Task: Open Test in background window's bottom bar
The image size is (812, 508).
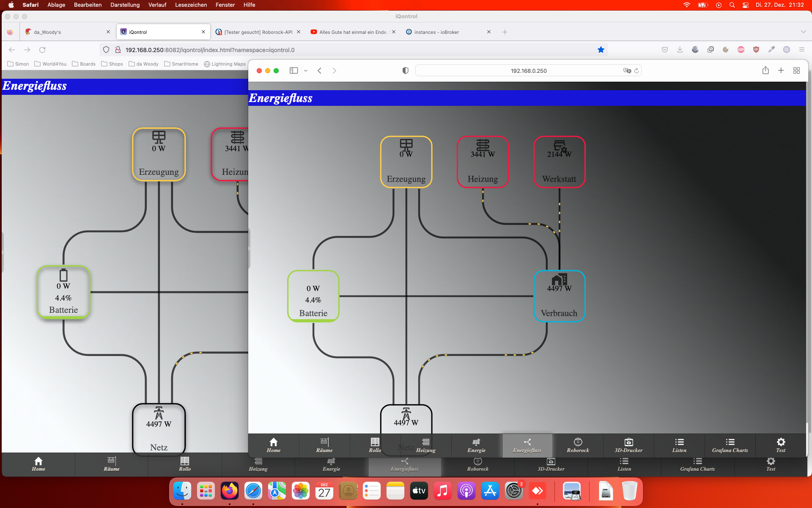Action: [x=771, y=467]
